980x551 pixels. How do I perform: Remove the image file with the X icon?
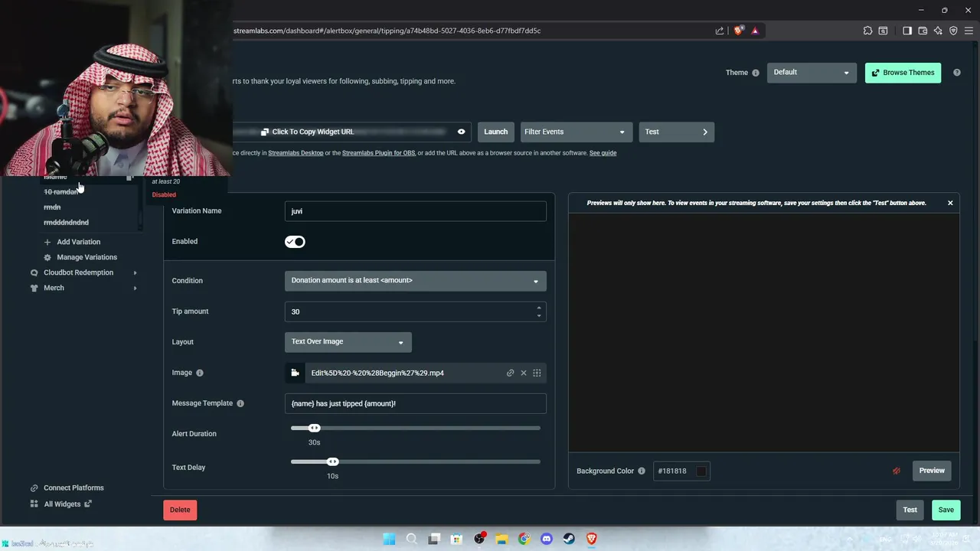coord(524,373)
